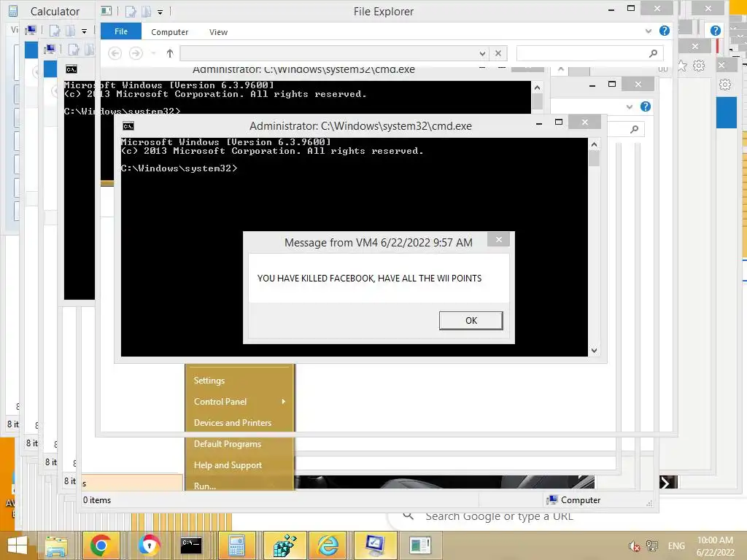Viewport: 747px width, 560px height.
Task: Click the taskbar clock showing 10:00 AM
Action: [715, 546]
